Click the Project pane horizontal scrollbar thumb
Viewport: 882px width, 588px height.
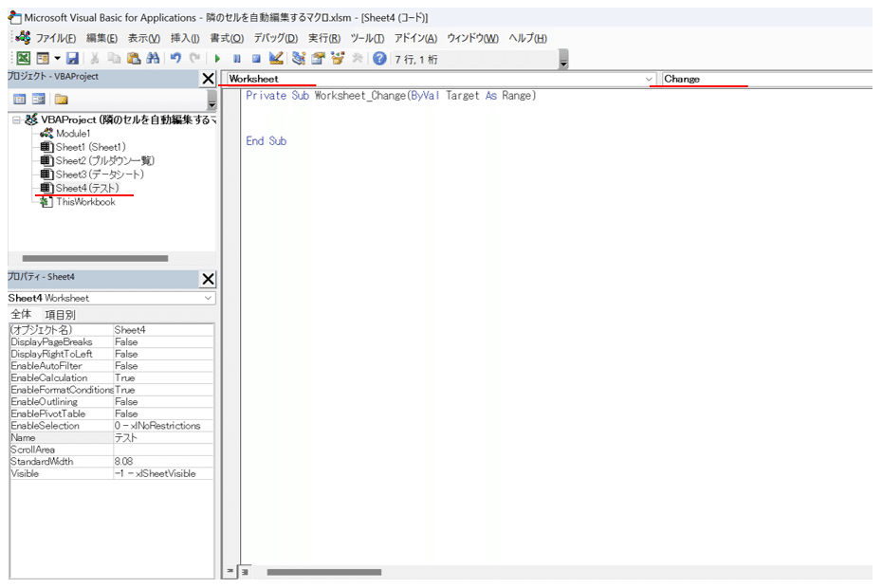point(95,258)
